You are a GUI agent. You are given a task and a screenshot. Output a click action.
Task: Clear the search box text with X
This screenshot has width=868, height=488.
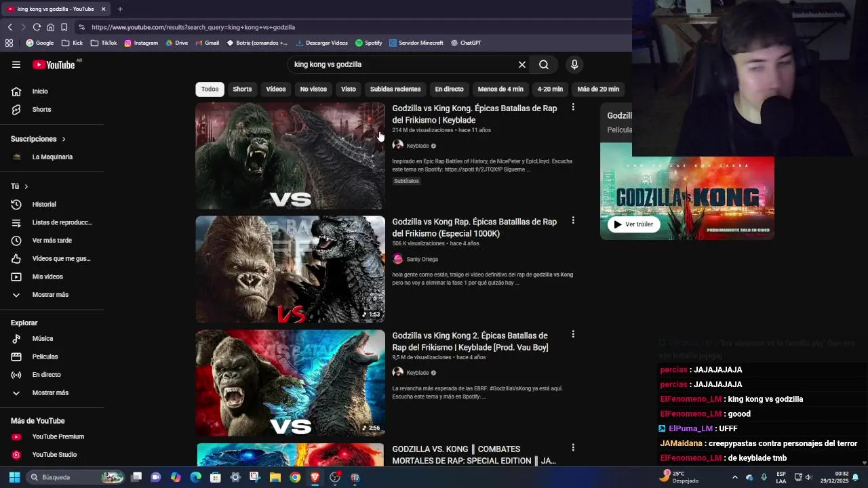pyautogui.click(x=522, y=64)
